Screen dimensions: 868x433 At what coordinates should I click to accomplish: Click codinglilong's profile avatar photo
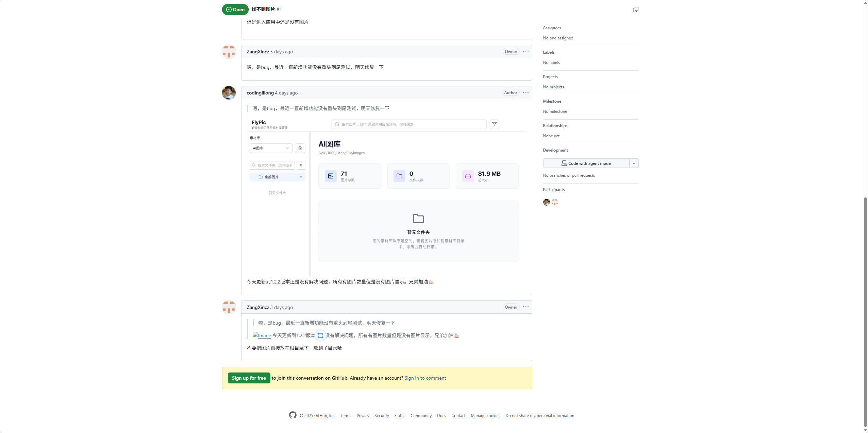(229, 93)
